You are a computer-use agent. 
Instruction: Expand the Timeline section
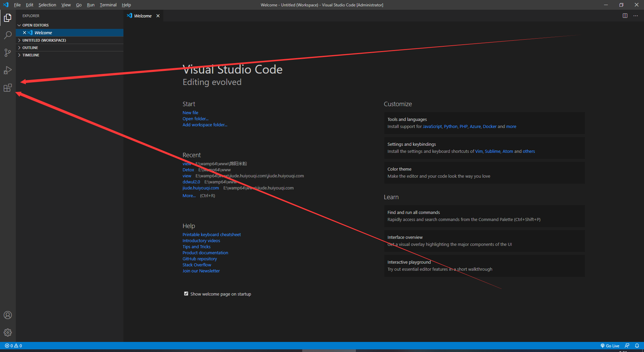coord(70,55)
